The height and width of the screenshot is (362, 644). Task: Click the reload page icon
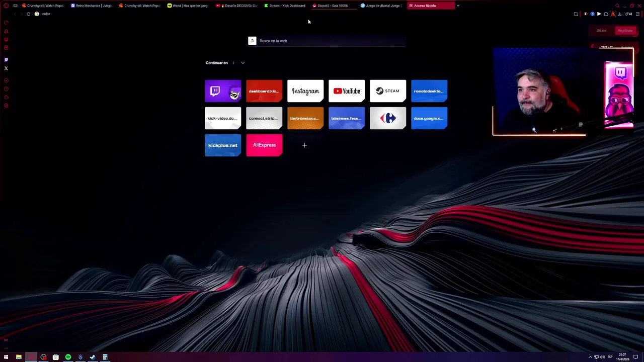click(x=28, y=14)
